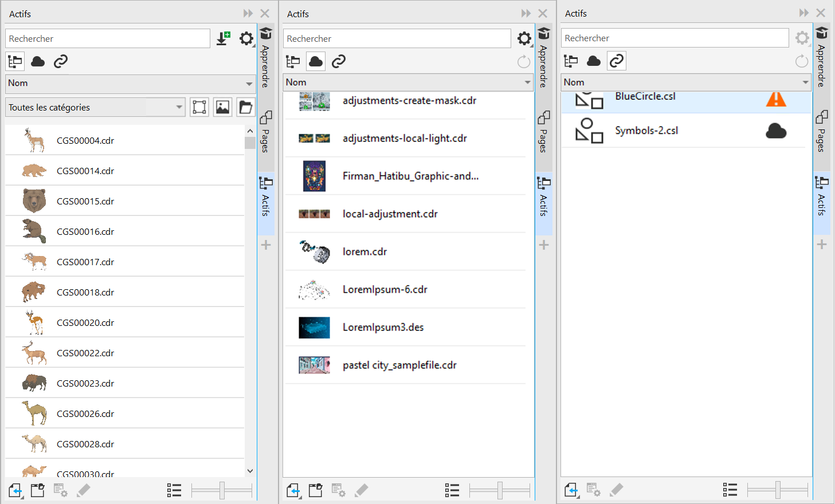The height and width of the screenshot is (504, 835).
Task: Select the cloud source icon in left panel
Action: [x=38, y=61]
